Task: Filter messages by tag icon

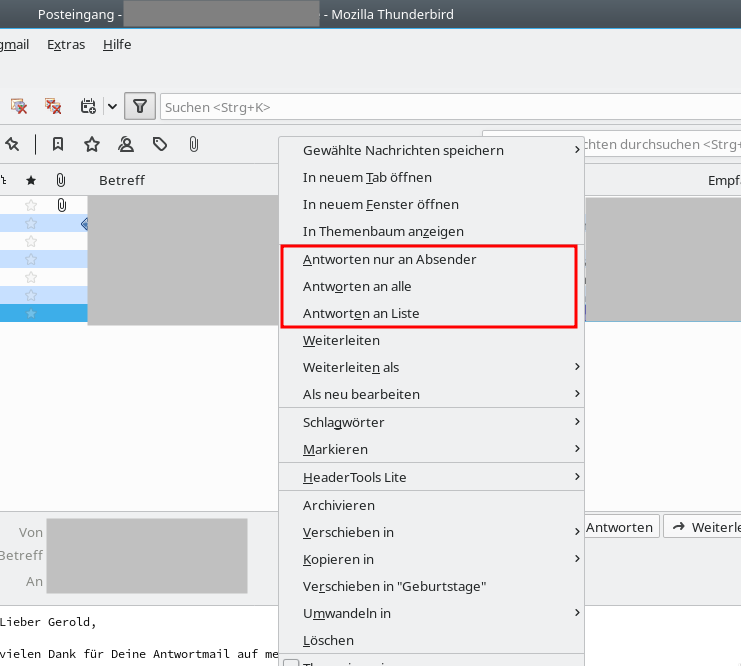Action: [x=160, y=145]
